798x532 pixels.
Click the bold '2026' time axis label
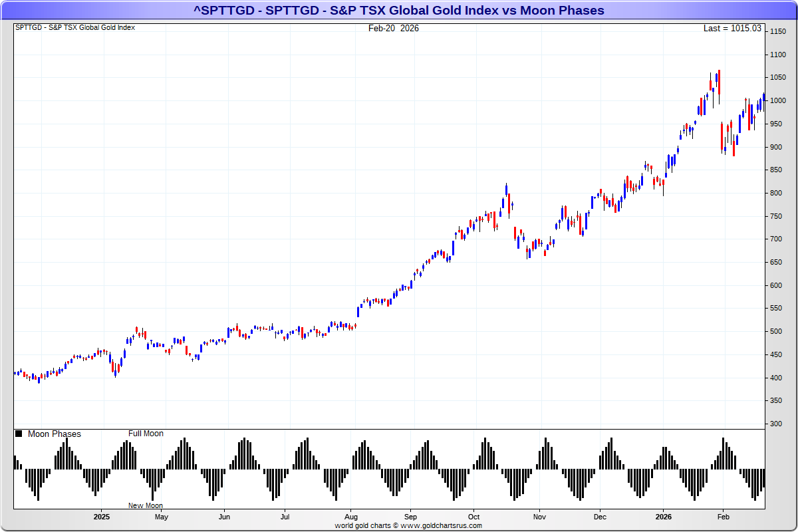coord(663,517)
